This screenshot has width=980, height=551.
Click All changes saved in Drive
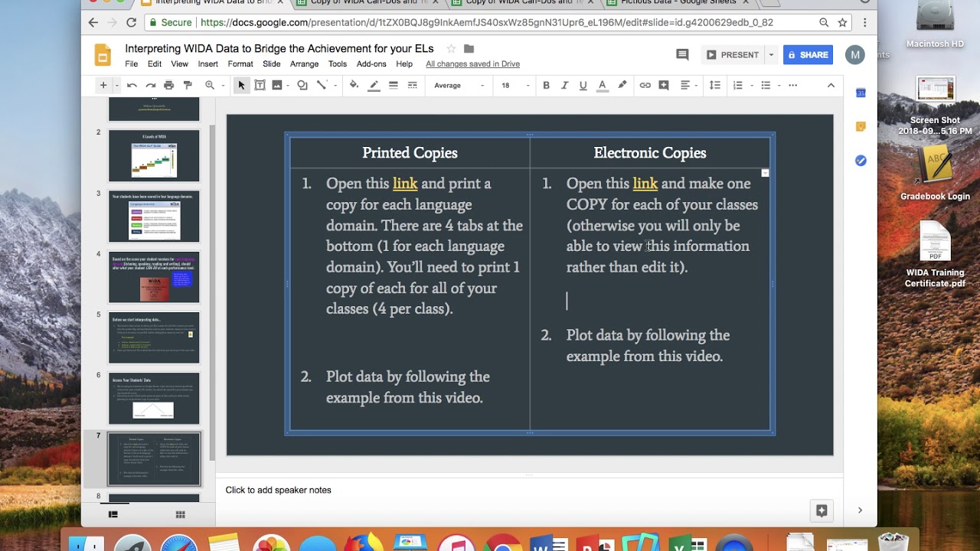472,64
